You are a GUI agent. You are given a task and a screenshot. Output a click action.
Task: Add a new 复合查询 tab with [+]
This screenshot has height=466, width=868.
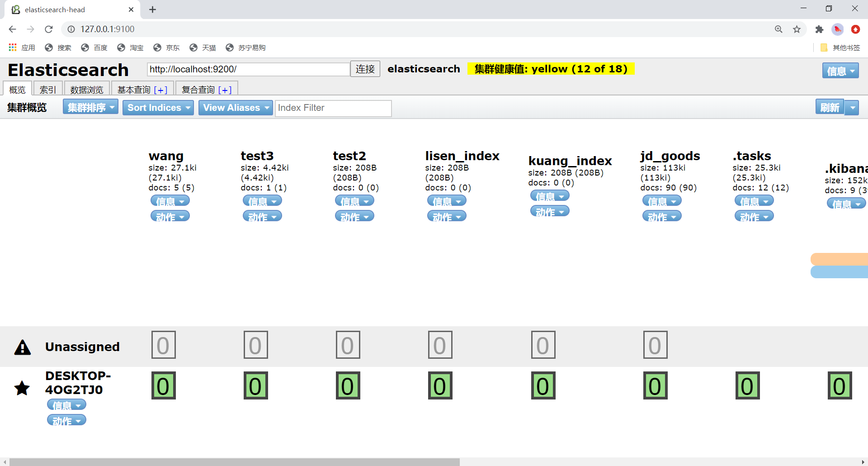pyautogui.click(x=225, y=90)
